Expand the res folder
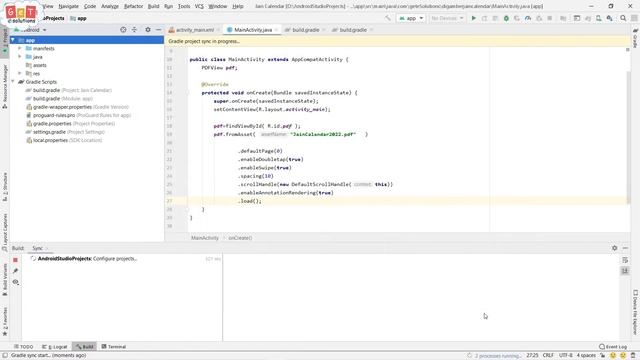The height and width of the screenshot is (360, 640). pos(20,73)
